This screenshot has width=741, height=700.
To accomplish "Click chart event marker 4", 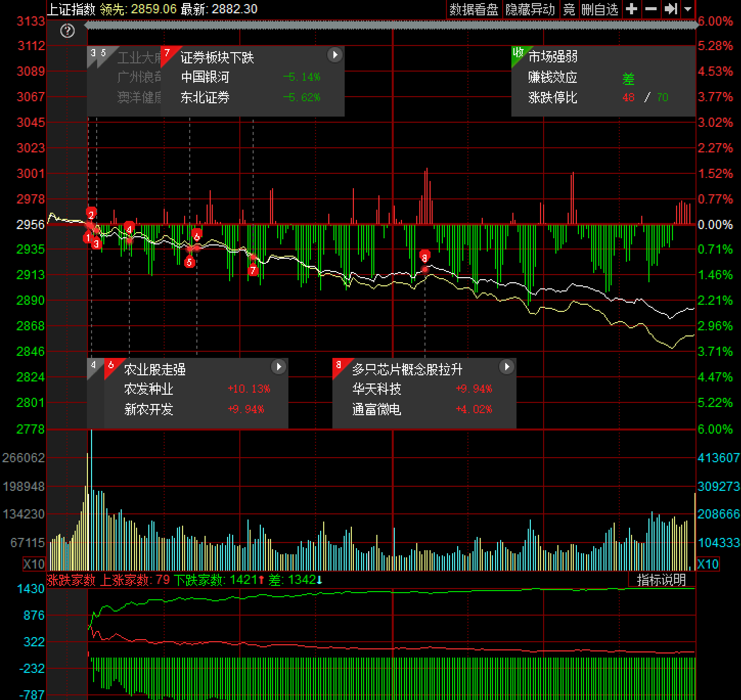I will (129, 229).
